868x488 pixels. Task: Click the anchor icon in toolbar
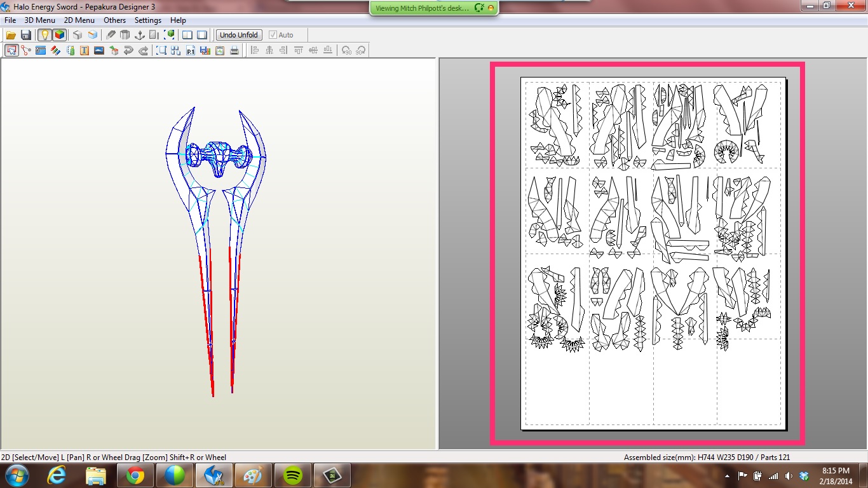pos(140,35)
